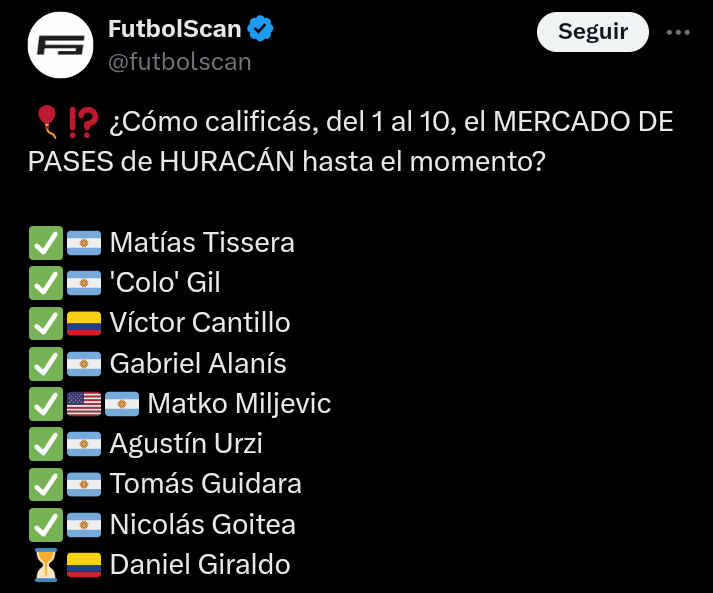Screen dimensions: 713x593
Task: Follow FutbolScan with the Seguir button
Action: coord(592,32)
